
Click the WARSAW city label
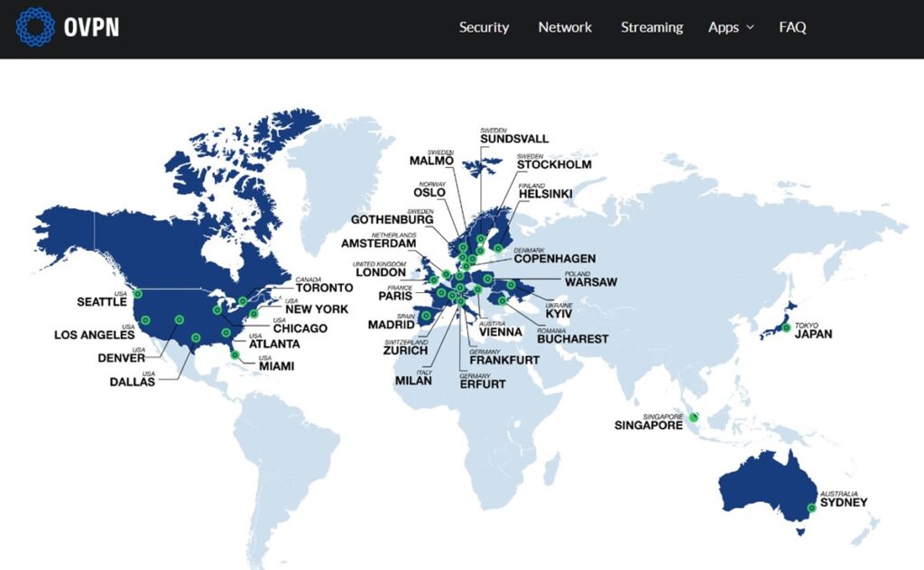pyautogui.click(x=591, y=282)
